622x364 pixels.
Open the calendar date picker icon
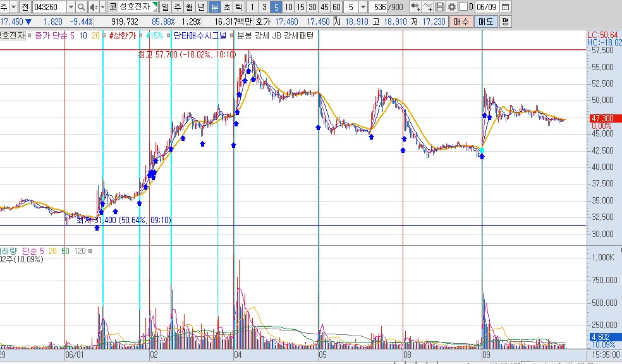pyautogui.click(x=505, y=7)
